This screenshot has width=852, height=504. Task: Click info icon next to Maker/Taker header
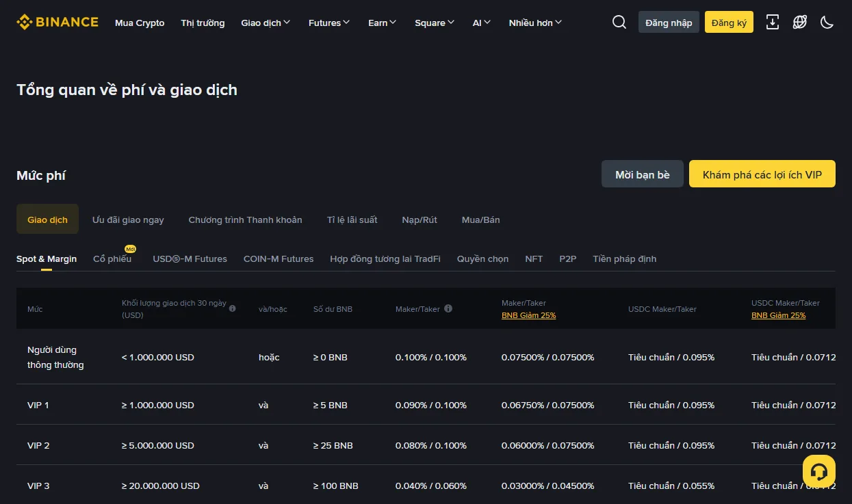(x=448, y=308)
